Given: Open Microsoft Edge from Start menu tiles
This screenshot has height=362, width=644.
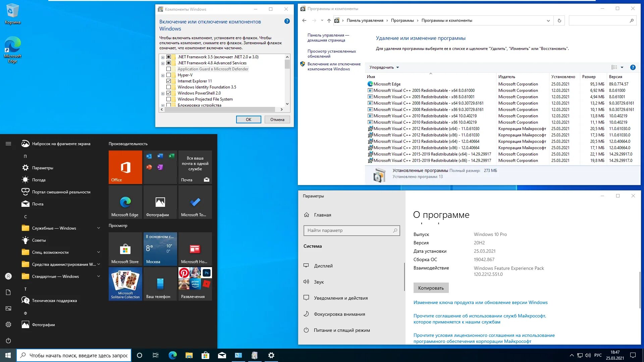Looking at the screenshot, I should pos(125,205).
